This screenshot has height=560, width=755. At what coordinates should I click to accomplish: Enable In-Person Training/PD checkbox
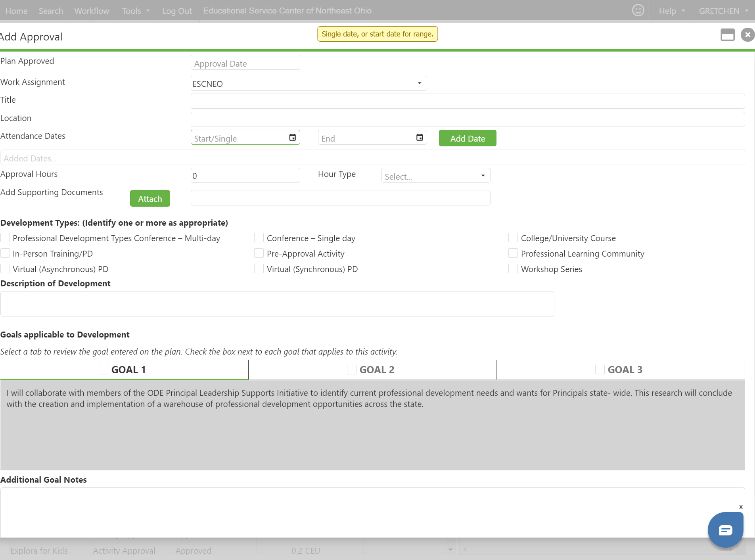coord(5,253)
